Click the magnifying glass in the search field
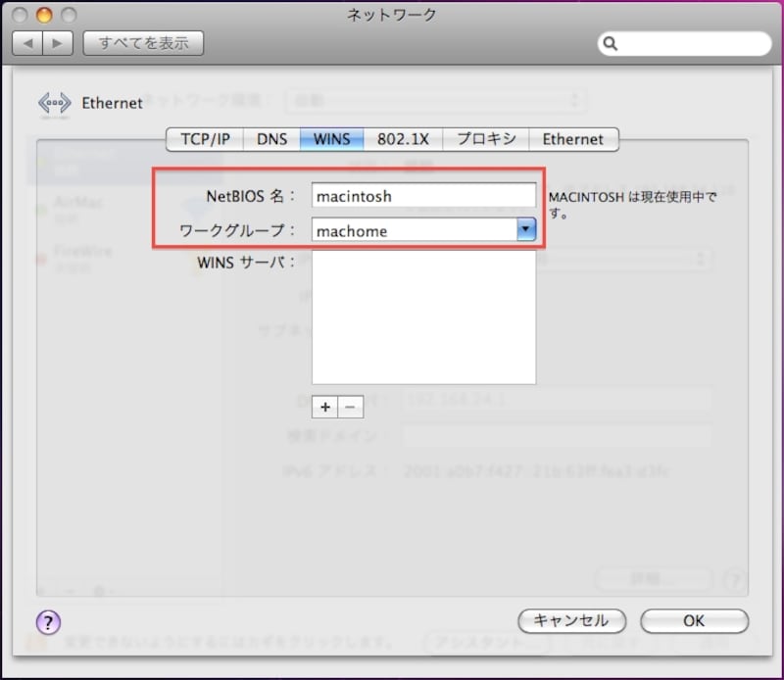 (610, 44)
